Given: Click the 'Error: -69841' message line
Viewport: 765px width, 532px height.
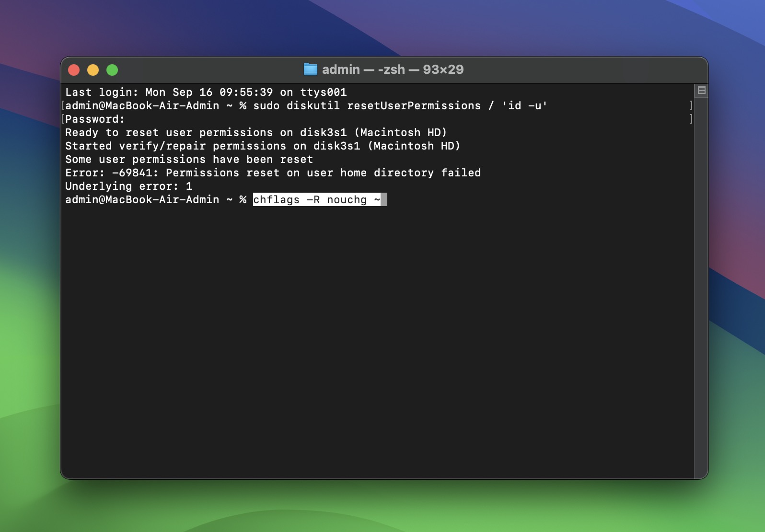Looking at the screenshot, I should (x=273, y=173).
